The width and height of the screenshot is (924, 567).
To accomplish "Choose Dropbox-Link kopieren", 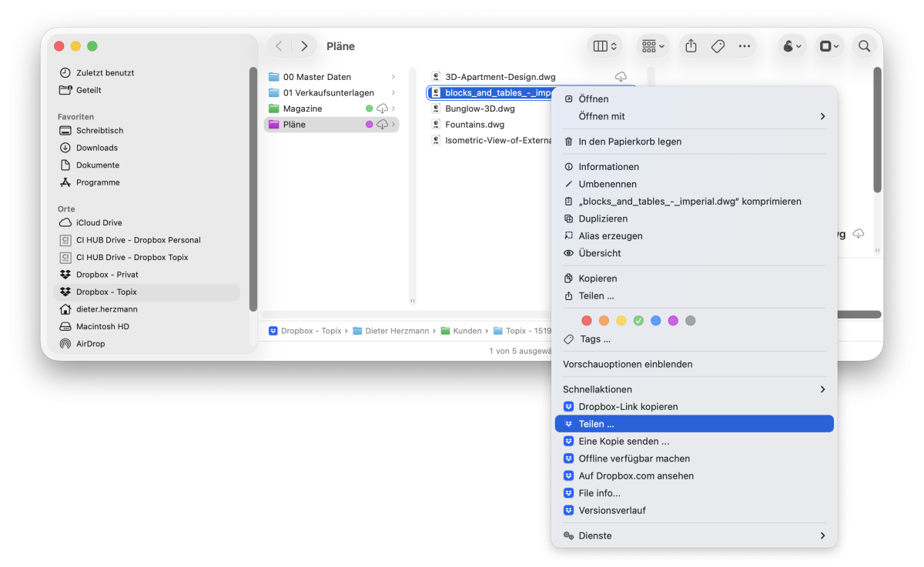I will click(x=694, y=407).
